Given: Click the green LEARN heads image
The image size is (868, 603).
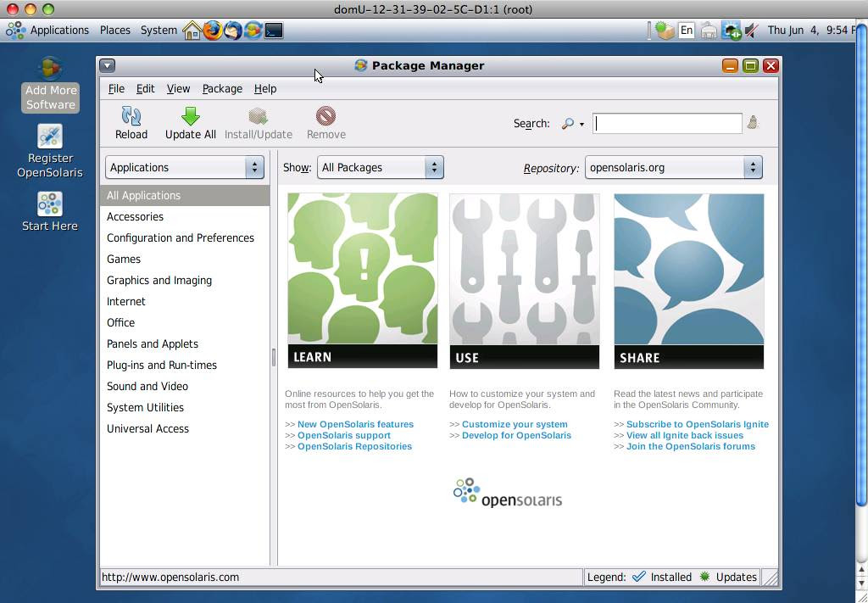Looking at the screenshot, I should click(x=363, y=280).
